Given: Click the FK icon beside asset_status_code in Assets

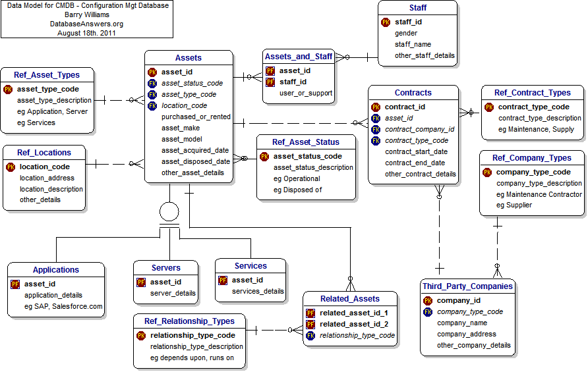Looking at the screenshot, I should [152, 83].
